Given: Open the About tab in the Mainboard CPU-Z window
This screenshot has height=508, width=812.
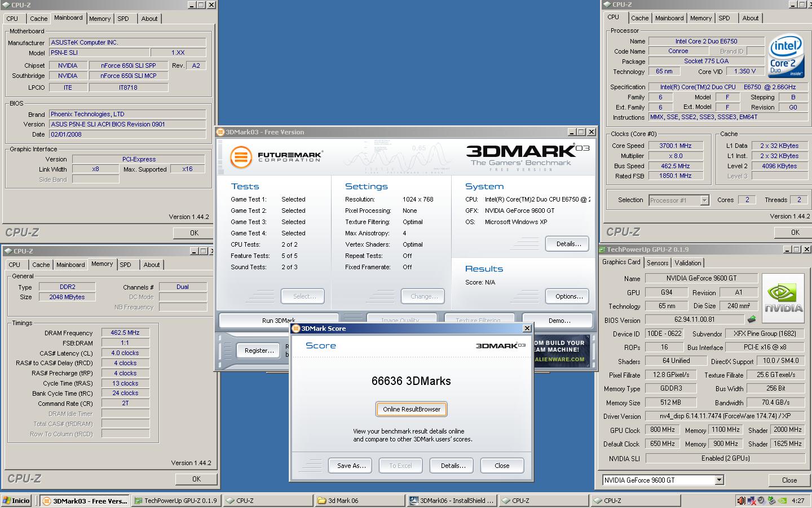Looking at the screenshot, I should [149, 19].
